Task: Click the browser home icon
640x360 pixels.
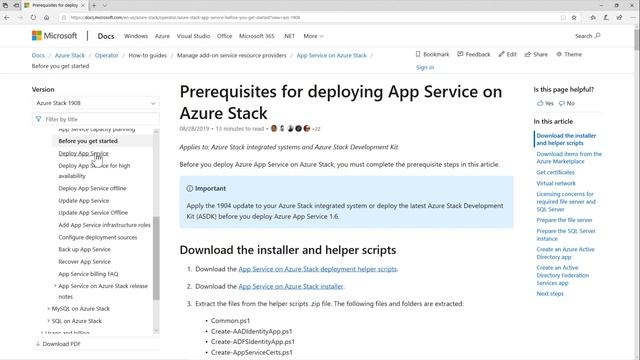Action: (x=47, y=18)
